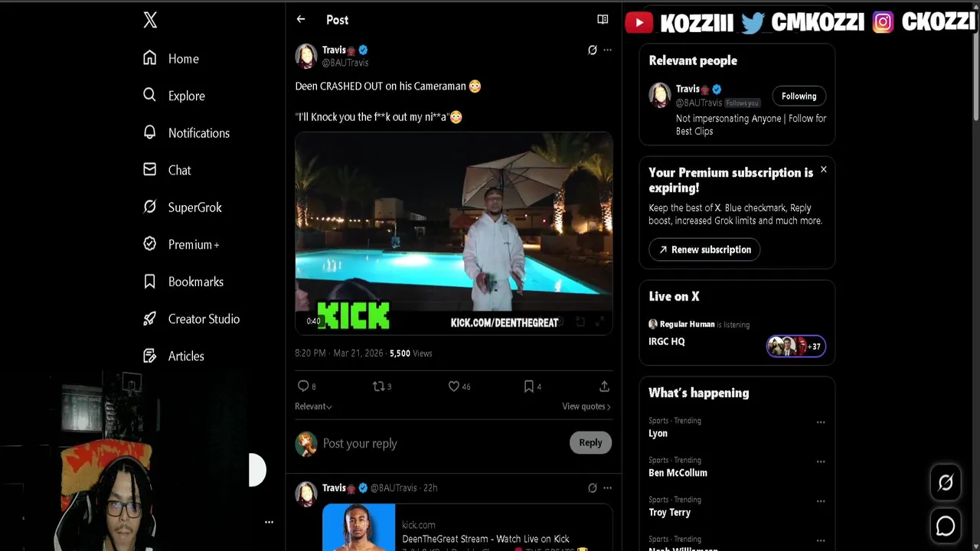Dismiss the Premium subscription expiring notice

[823, 169]
